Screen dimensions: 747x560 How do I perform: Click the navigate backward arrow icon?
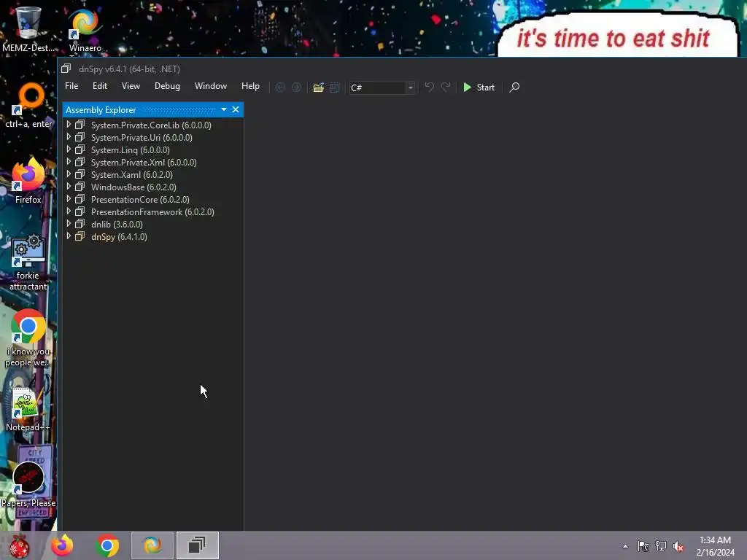pos(280,87)
